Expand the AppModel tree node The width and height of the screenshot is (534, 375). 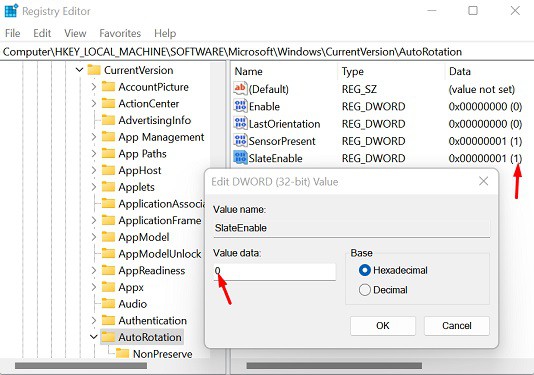click(x=94, y=237)
